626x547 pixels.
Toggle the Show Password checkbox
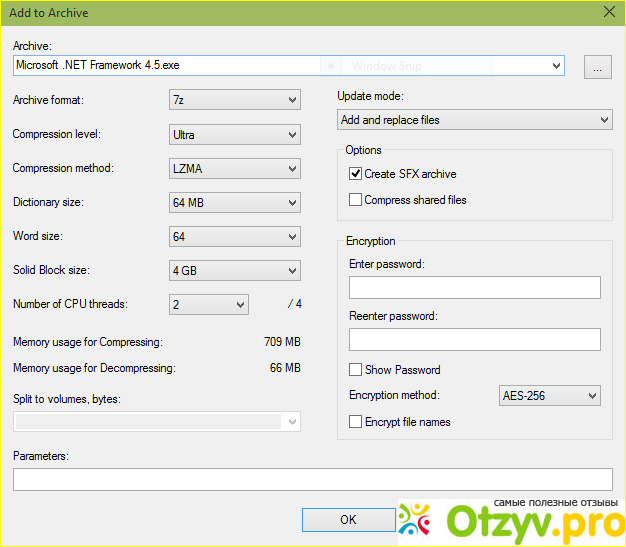click(x=356, y=370)
